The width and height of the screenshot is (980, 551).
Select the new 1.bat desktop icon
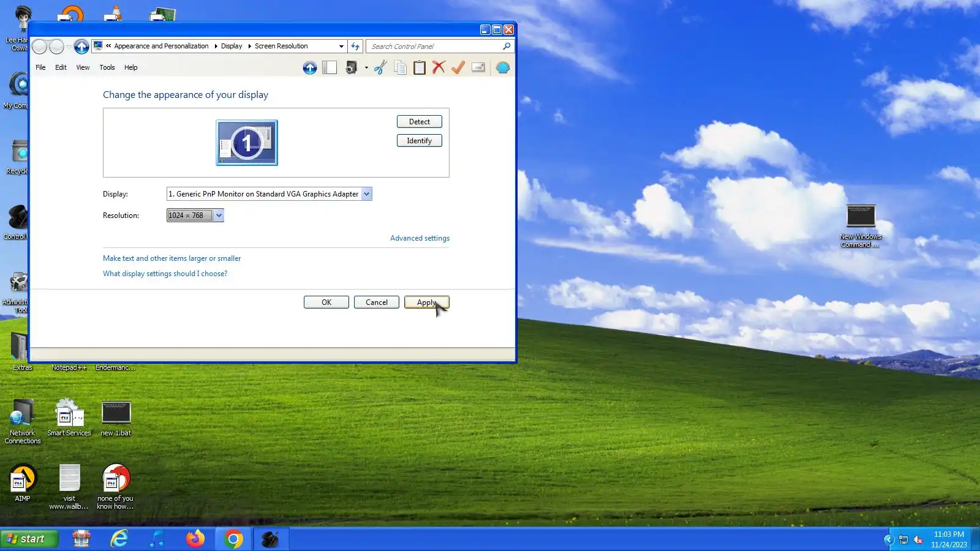click(116, 419)
